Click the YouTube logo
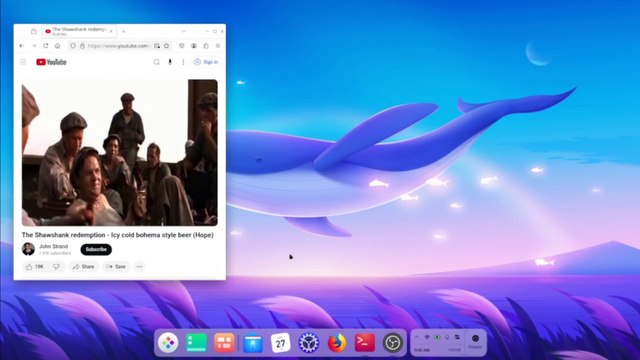 coord(51,62)
